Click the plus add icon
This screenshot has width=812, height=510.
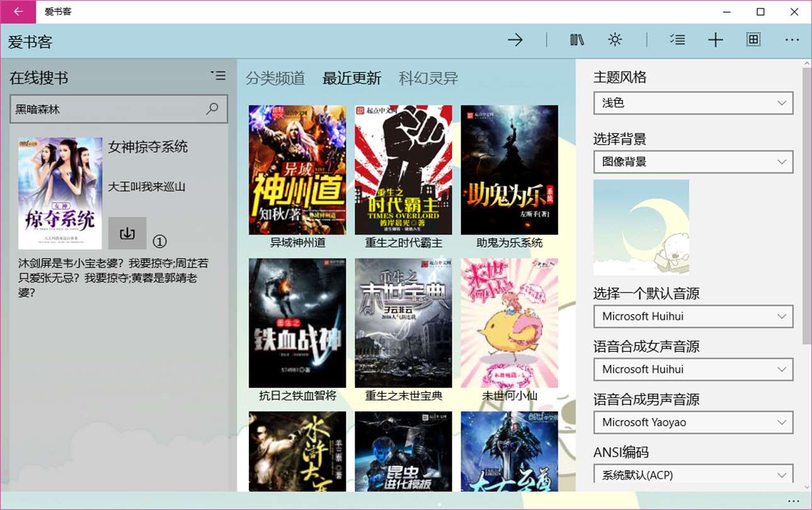pos(715,40)
